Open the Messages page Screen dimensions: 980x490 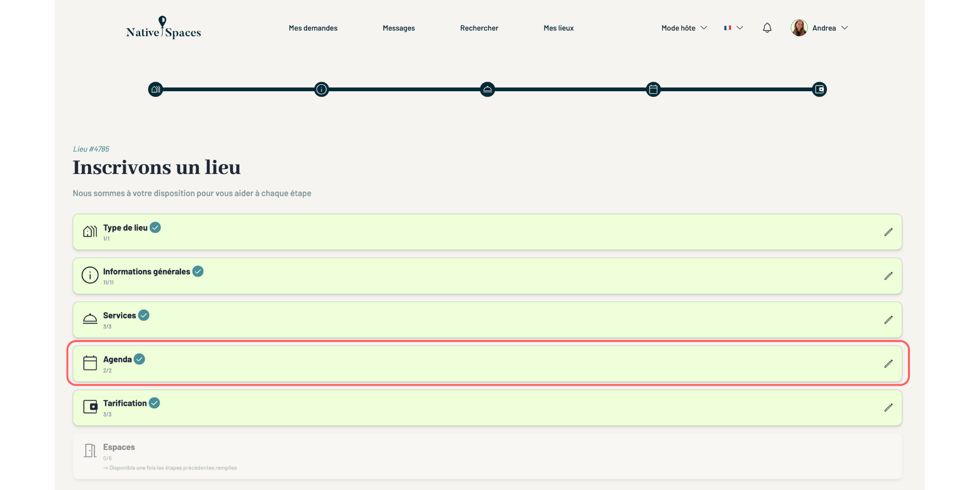point(398,28)
